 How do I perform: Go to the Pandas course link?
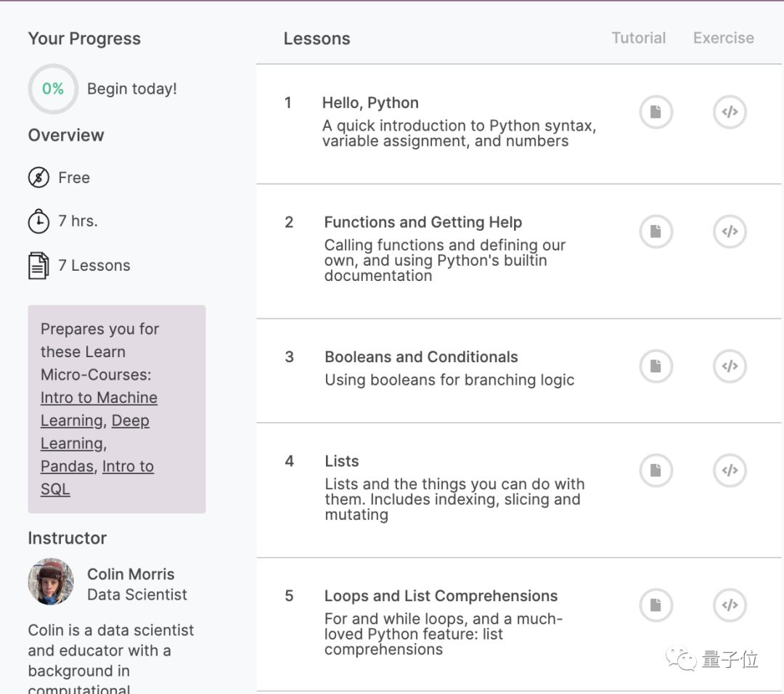pyautogui.click(x=67, y=467)
